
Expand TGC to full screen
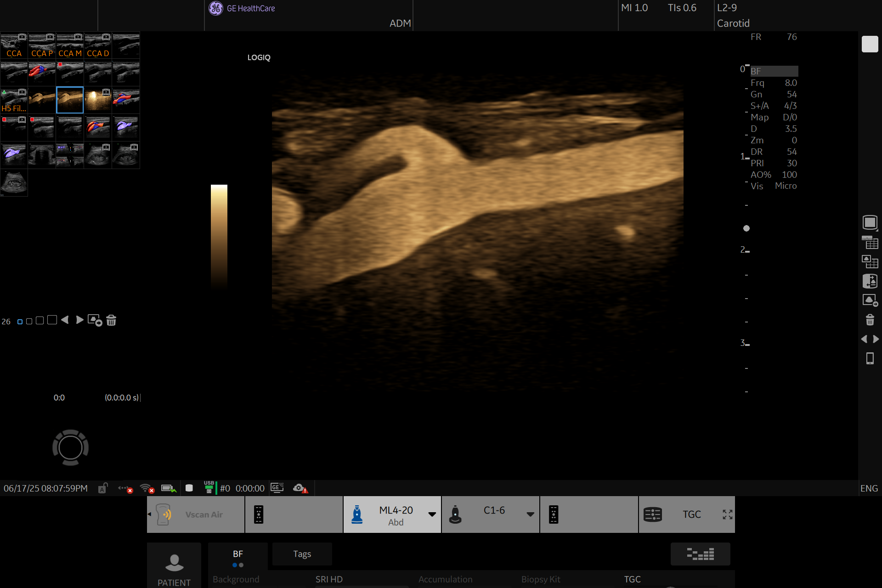(727, 514)
